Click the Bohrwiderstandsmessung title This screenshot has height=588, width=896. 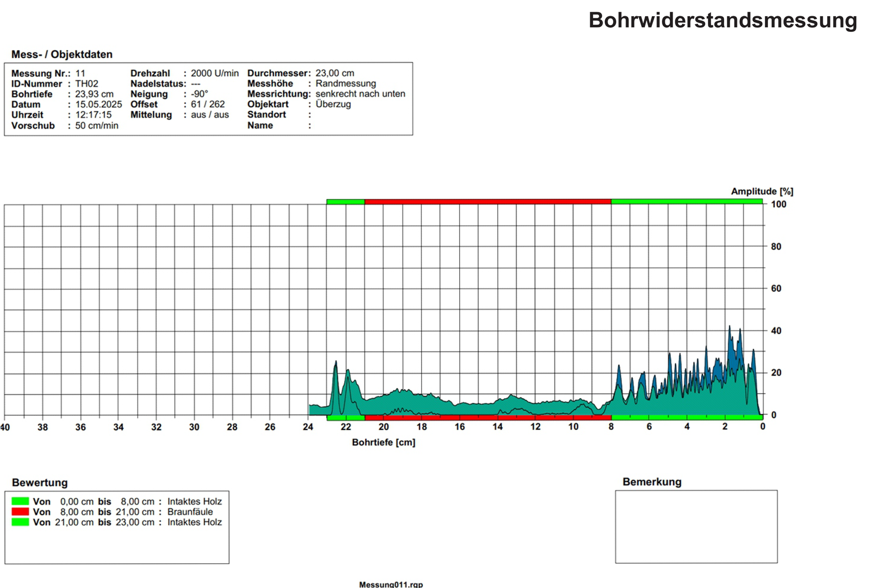pyautogui.click(x=722, y=21)
